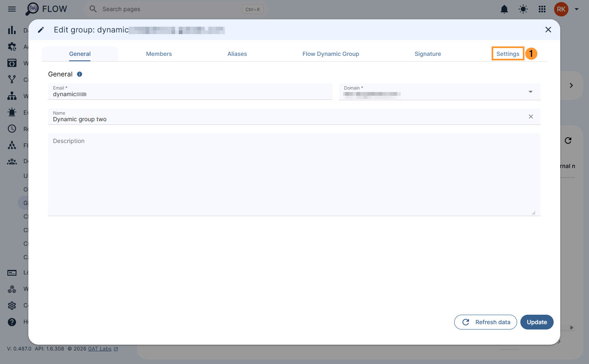Open the Signature tab
The width and height of the screenshot is (589, 364).
[427, 54]
